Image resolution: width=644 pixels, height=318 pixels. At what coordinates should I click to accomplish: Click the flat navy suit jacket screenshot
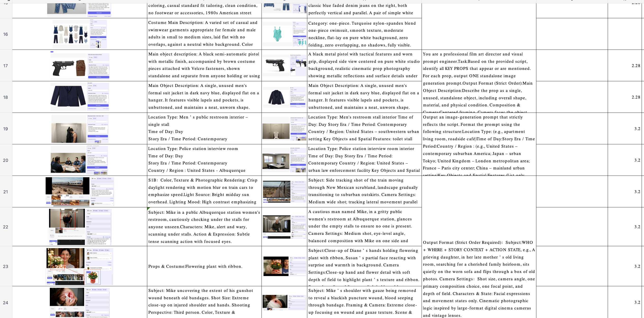coord(79,97)
